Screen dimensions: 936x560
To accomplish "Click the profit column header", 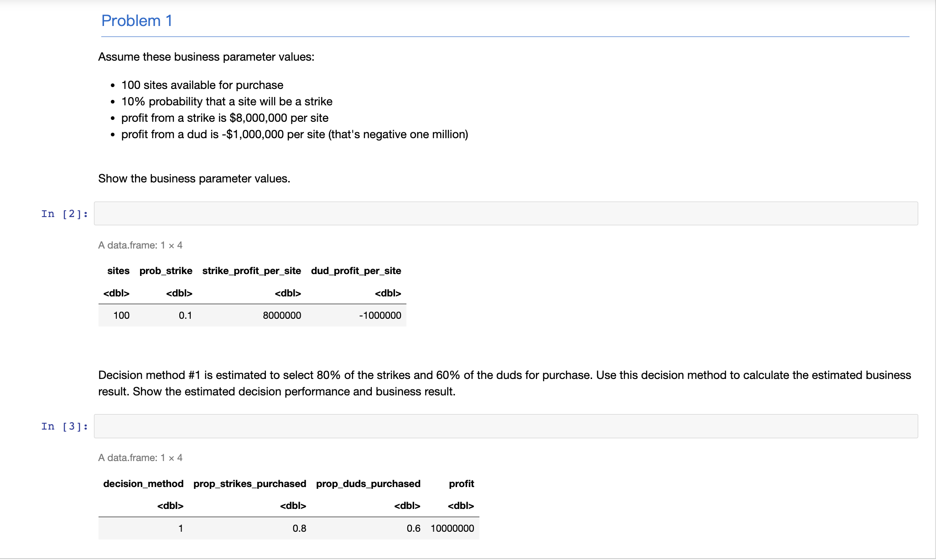I will pos(461,483).
